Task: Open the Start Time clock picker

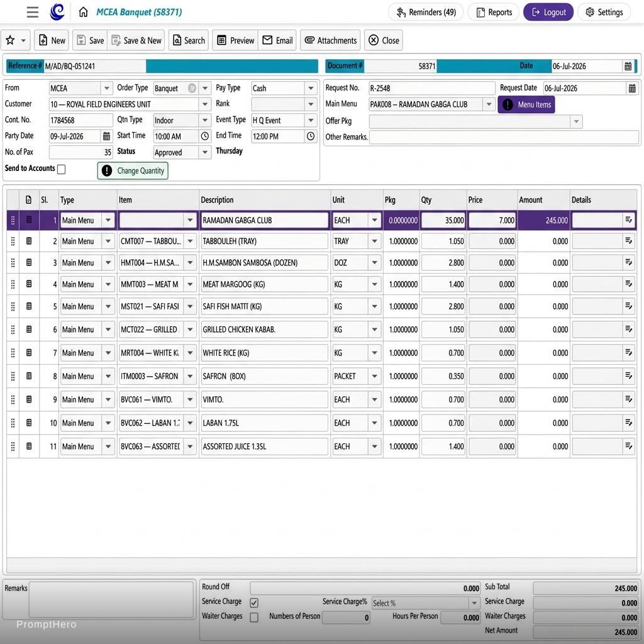Action: [x=205, y=136]
